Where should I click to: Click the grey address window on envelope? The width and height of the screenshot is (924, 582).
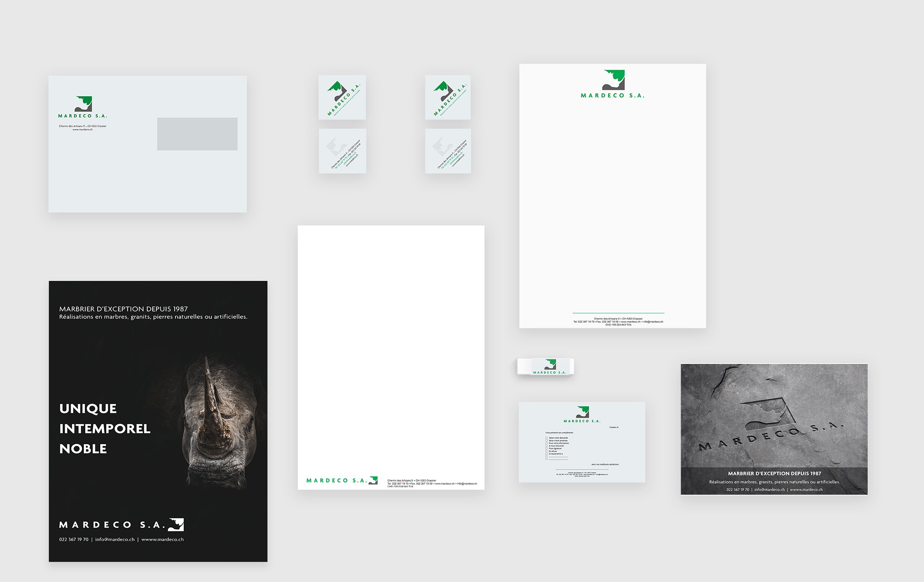(197, 134)
